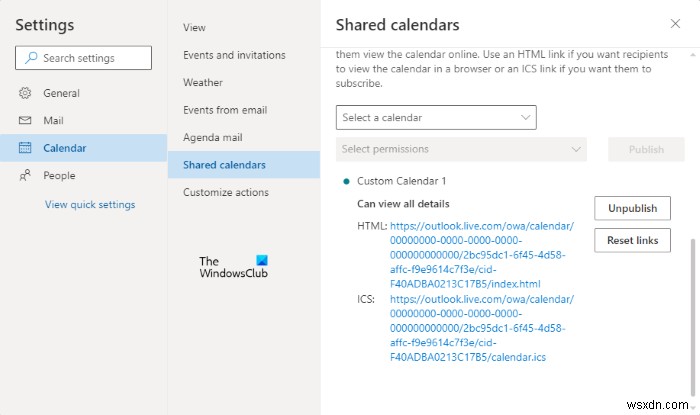Open Agenda mail settings
The width and height of the screenshot is (700, 415).
click(x=214, y=137)
